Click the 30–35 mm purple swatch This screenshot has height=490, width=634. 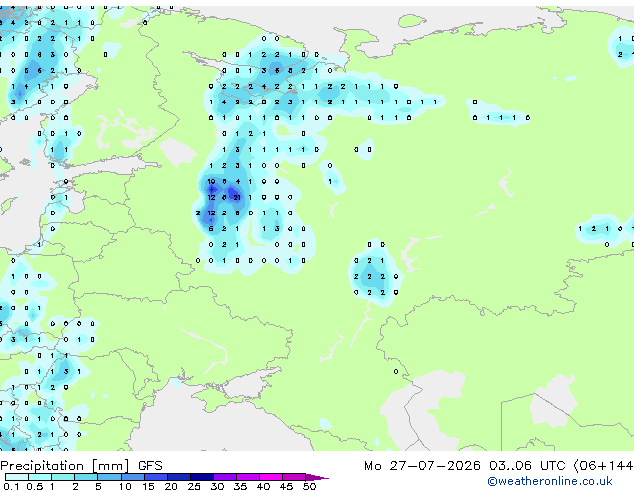click(x=224, y=477)
